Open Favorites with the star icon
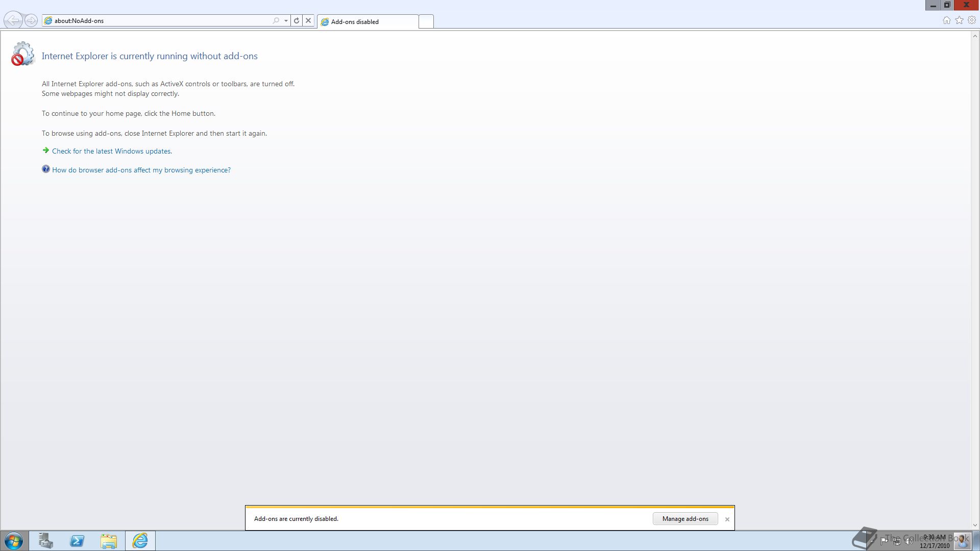The image size is (980, 551). point(960,20)
